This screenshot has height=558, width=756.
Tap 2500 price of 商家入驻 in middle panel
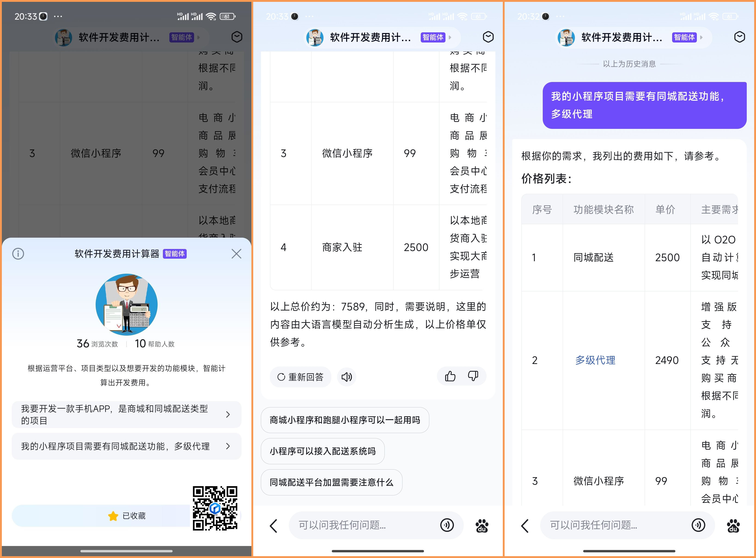pyautogui.click(x=416, y=247)
